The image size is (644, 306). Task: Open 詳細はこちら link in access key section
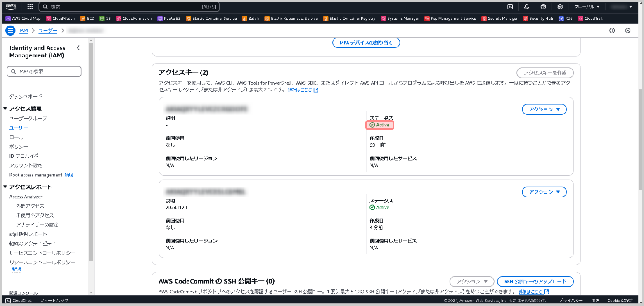(303, 90)
